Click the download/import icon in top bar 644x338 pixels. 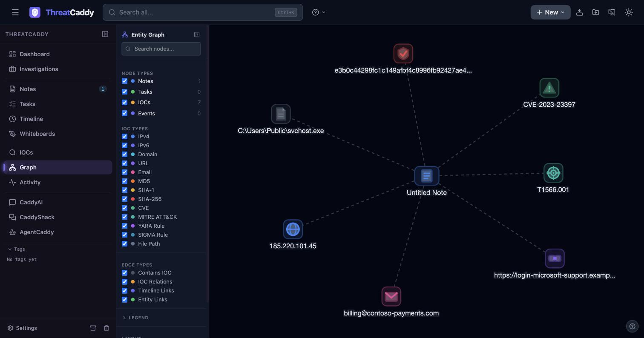[x=579, y=12]
